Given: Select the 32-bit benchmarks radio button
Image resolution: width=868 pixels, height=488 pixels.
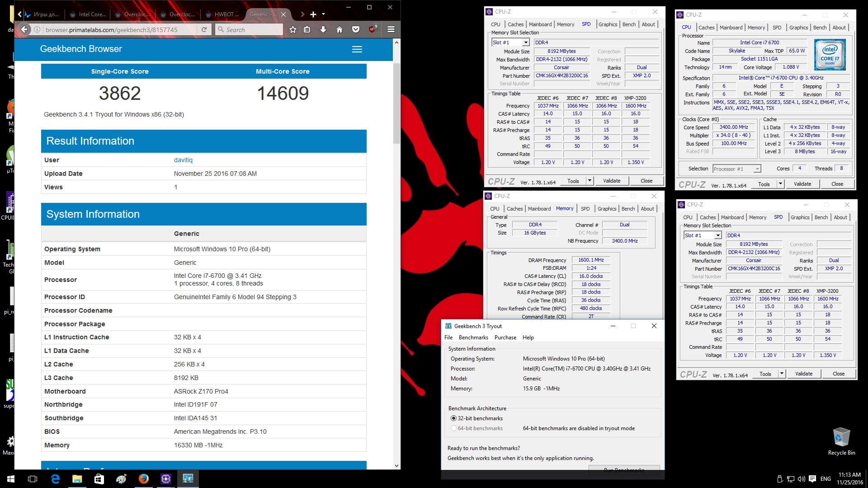Looking at the screenshot, I should [453, 418].
